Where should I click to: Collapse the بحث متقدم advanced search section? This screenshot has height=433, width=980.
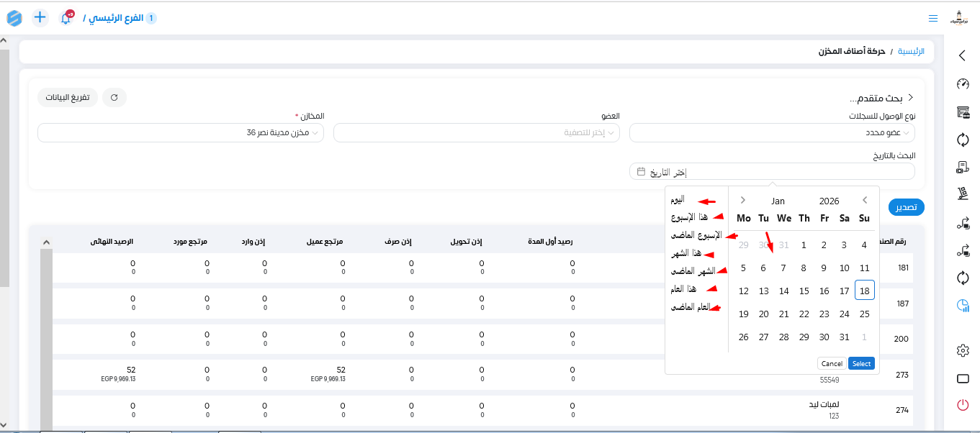pos(911,97)
